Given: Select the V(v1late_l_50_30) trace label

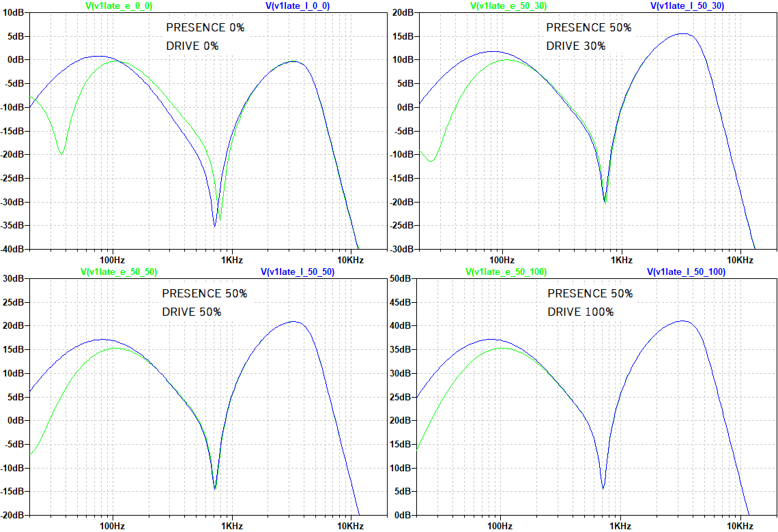Looking at the screenshot, I should pyautogui.click(x=687, y=6).
